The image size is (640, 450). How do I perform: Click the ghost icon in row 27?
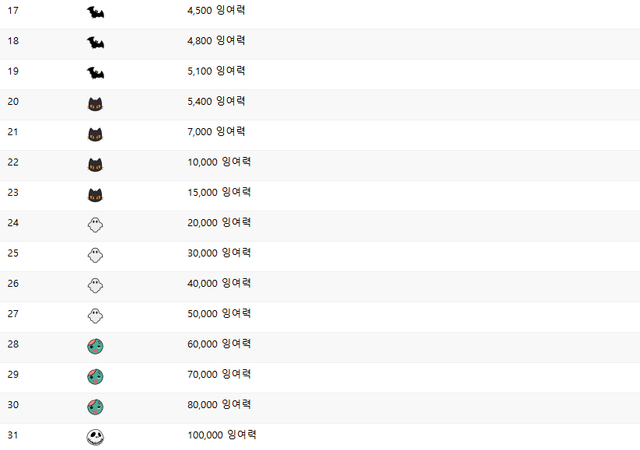(95, 316)
